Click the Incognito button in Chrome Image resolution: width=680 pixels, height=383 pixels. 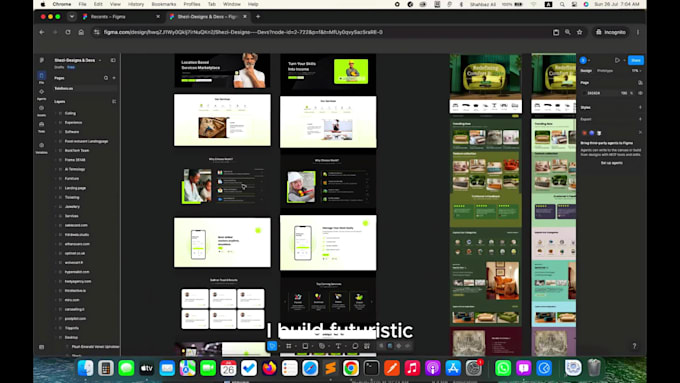tap(611, 32)
